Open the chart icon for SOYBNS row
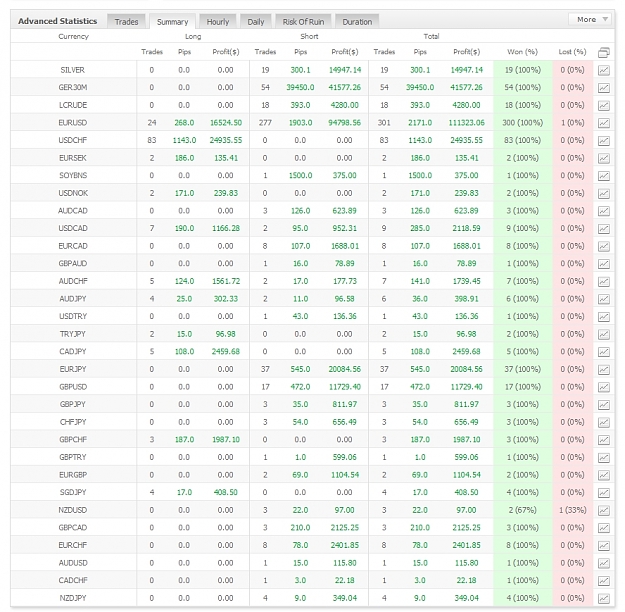Image resolution: width=625 pixels, height=612 pixels. (603, 176)
